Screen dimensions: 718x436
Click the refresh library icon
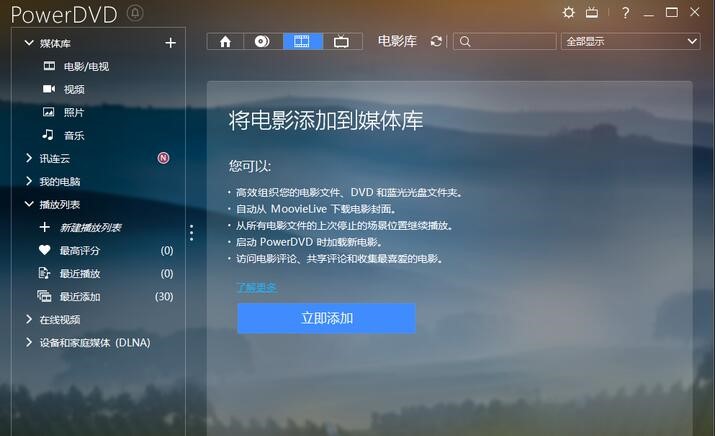(x=436, y=42)
